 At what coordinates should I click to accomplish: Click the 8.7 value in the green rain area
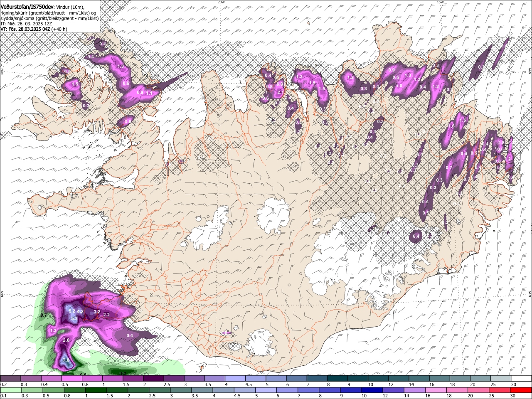43,315
